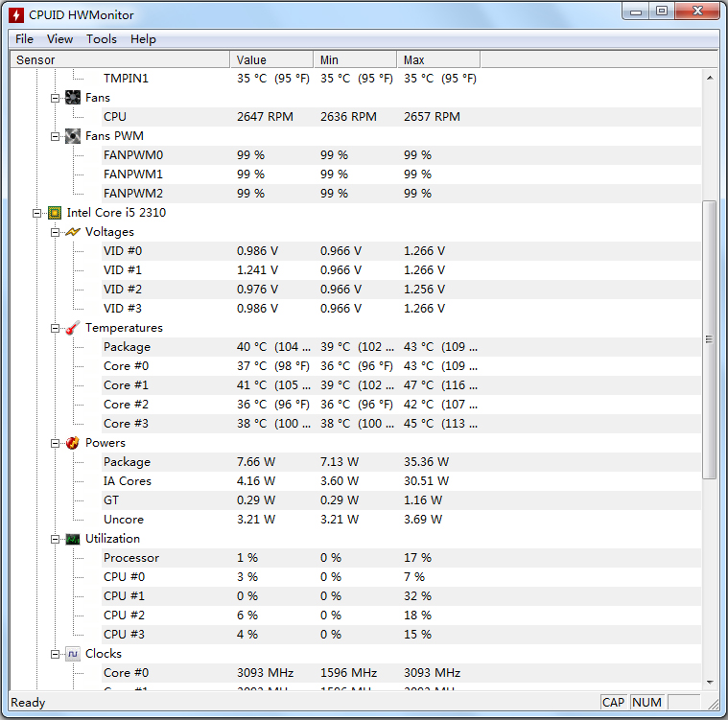Click the 35.36 W max package power
The image size is (728, 720).
(426, 462)
